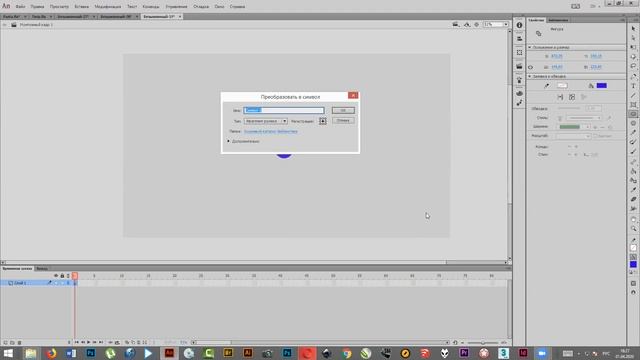
Task: Click the play button in timeline
Action: (x=89, y=343)
